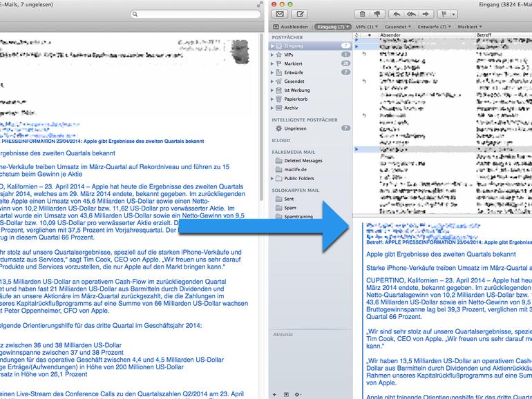532x399 pixels.
Task: Sort by unread status dot column
Action: click(369, 35)
